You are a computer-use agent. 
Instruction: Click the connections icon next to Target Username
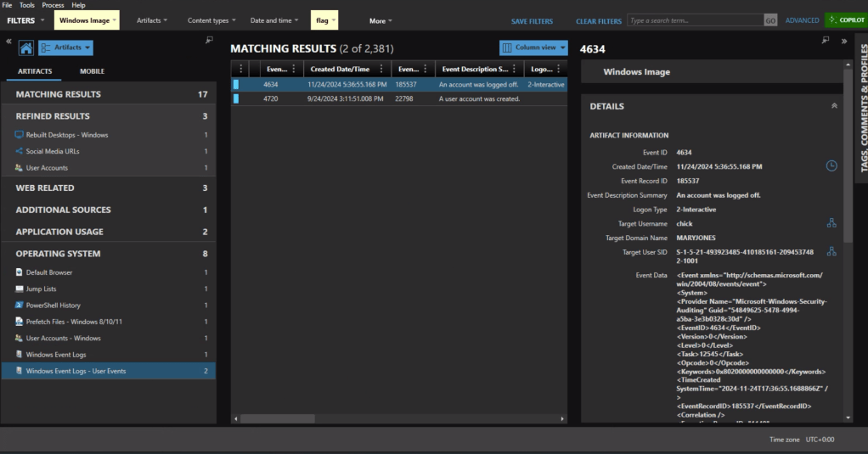[831, 223]
